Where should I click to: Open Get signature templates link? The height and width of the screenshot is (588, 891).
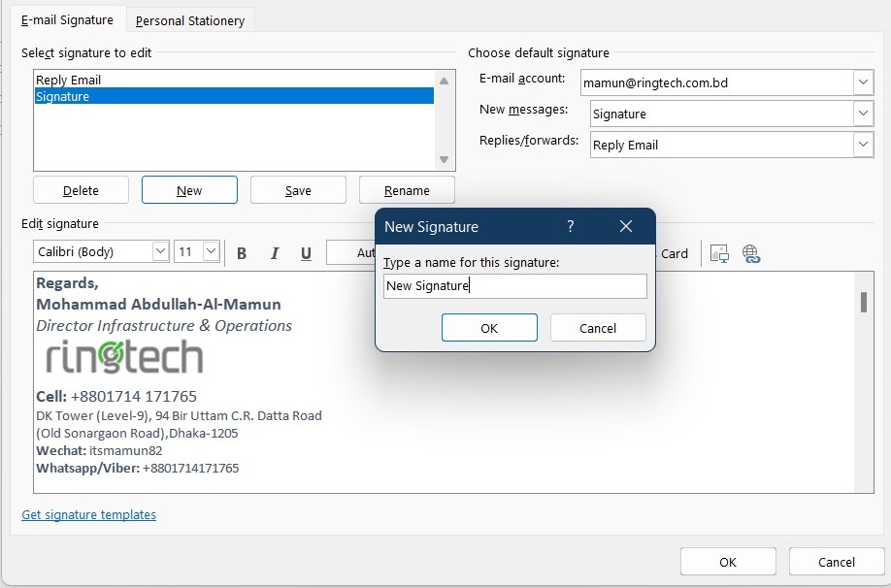[x=88, y=514]
